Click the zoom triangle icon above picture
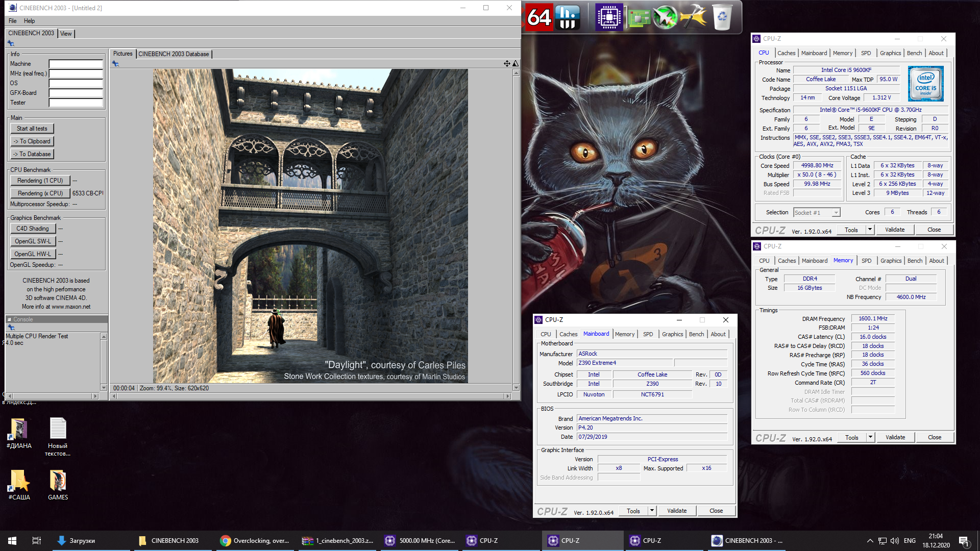 coord(516,64)
